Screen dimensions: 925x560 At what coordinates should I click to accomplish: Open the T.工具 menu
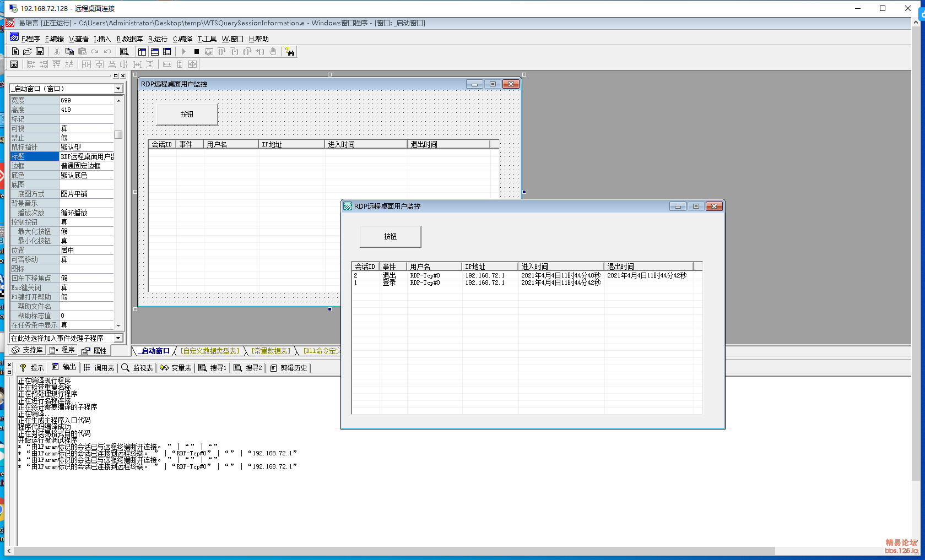[x=207, y=39]
